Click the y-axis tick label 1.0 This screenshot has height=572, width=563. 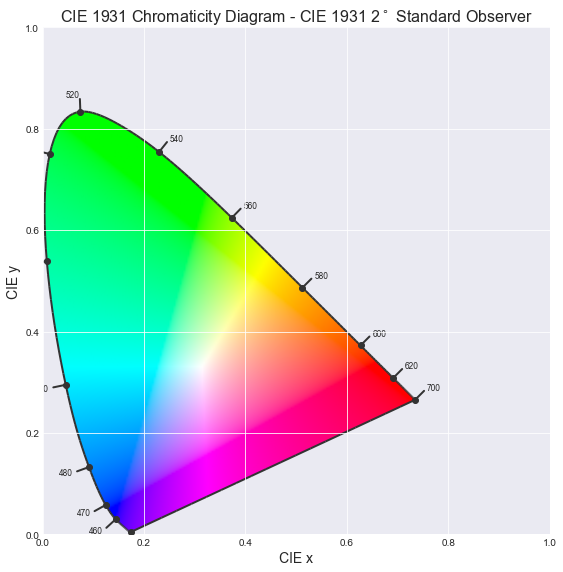click(x=32, y=28)
